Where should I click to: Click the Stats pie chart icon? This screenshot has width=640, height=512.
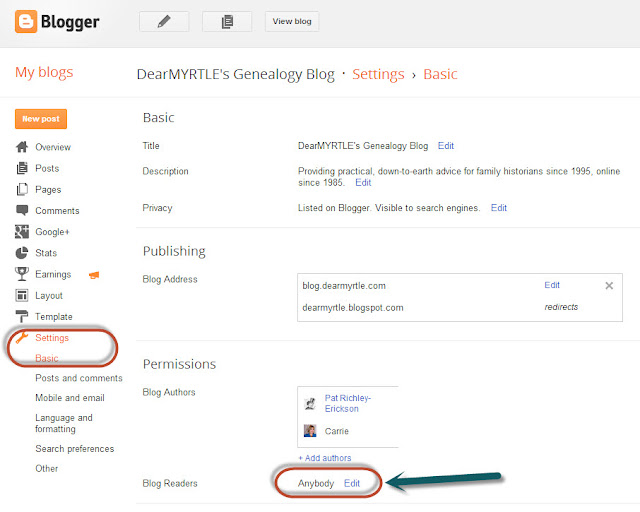click(x=22, y=253)
